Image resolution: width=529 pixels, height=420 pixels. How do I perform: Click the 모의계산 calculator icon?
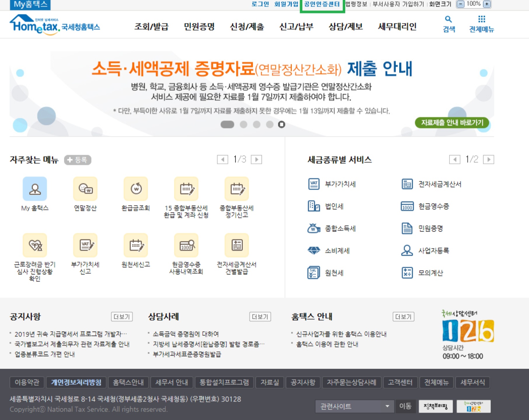(407, 273)
